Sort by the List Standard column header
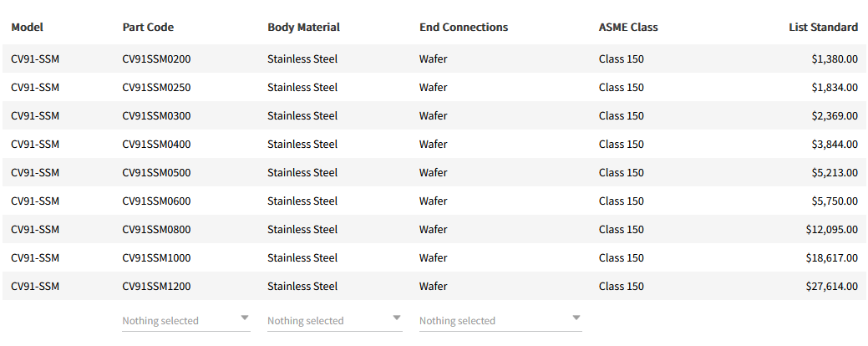This screenshot has height=346, width=868. pyautogui.click(x=823, y=27)
